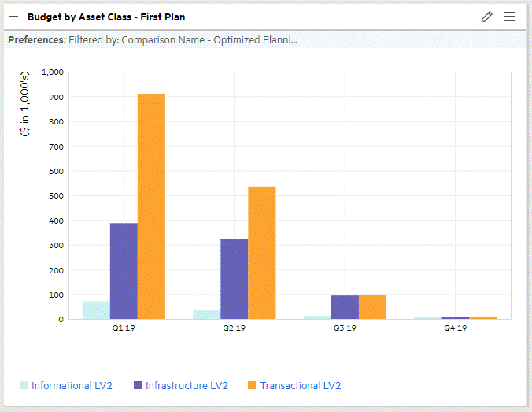Select the Q1 19 Transactional orange bar
The width and height of the screenshot is (532, 412).
click(151, 206)
